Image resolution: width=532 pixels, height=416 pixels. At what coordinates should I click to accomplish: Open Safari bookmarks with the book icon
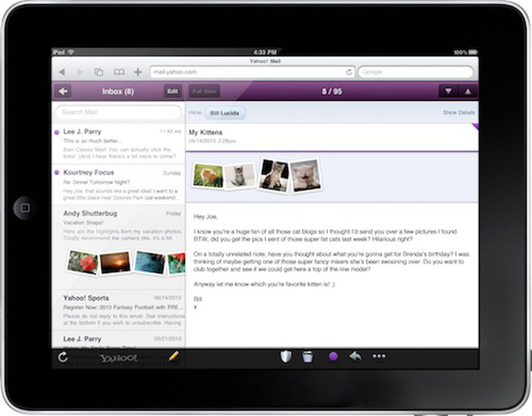pyautogui.click(x=118, y=70)
